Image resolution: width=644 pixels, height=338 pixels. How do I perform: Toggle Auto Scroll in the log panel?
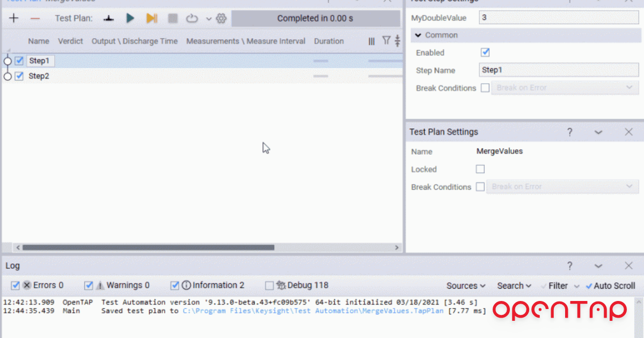pyautogui.click(x=611, y=285)
